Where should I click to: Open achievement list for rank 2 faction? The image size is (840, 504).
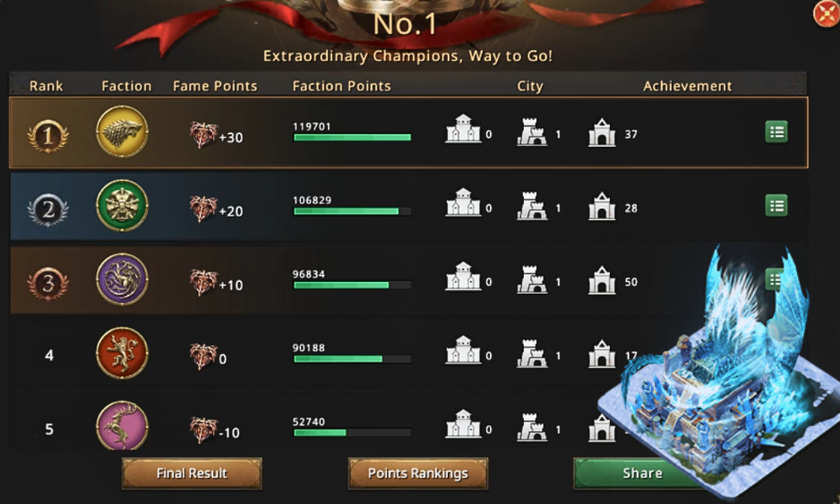776,206
